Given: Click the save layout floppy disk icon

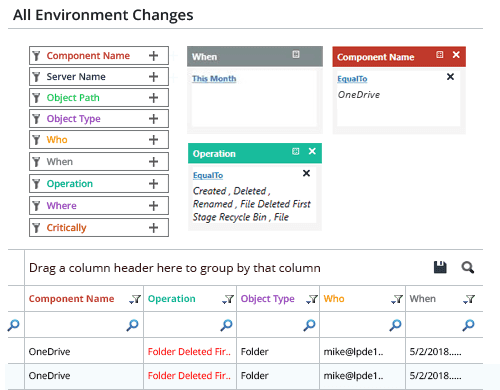Looking at the screenshot, I should point(440,267).
